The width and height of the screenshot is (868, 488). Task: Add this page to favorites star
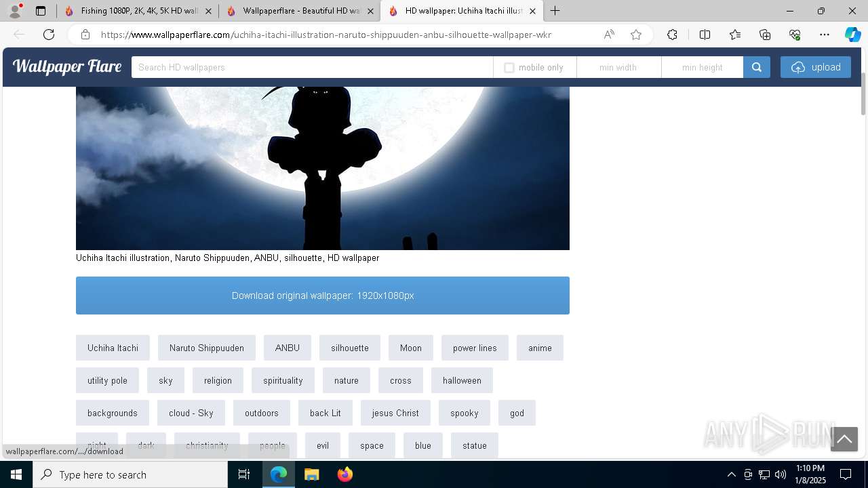click(x=636, y=35)
